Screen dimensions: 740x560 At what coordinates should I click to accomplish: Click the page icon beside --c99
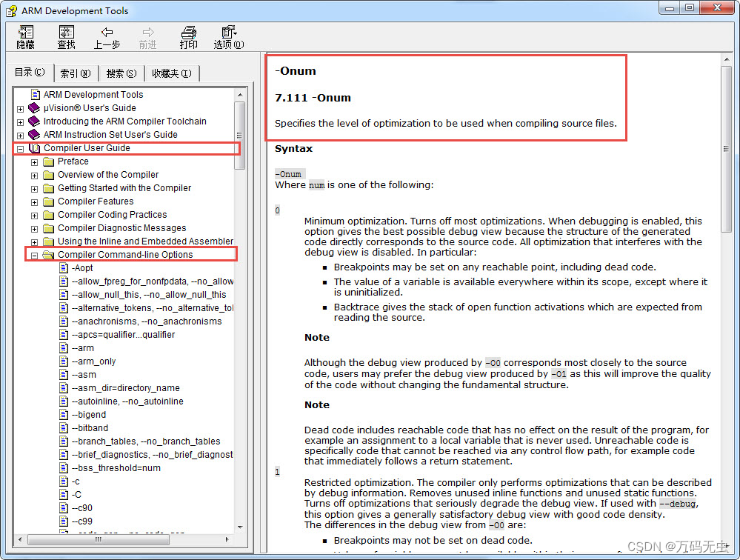[x=64, y=521]
